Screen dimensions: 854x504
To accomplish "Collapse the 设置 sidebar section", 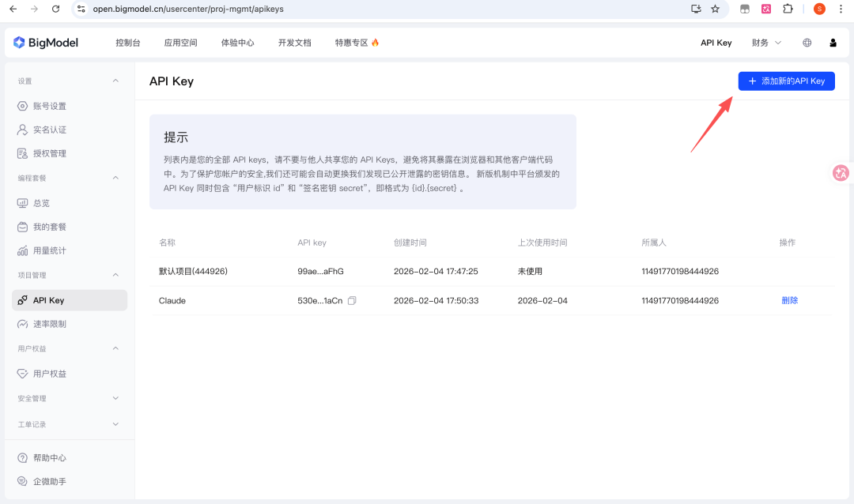I will (x=115, y=81).
